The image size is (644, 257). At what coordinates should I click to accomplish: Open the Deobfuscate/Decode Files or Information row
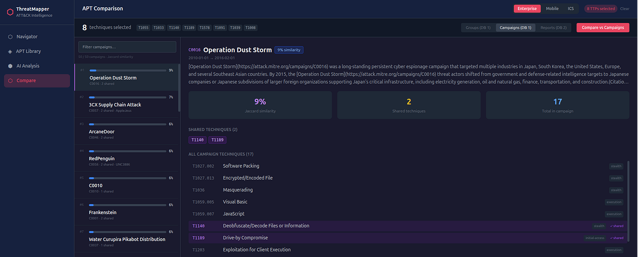pos(407,226)
